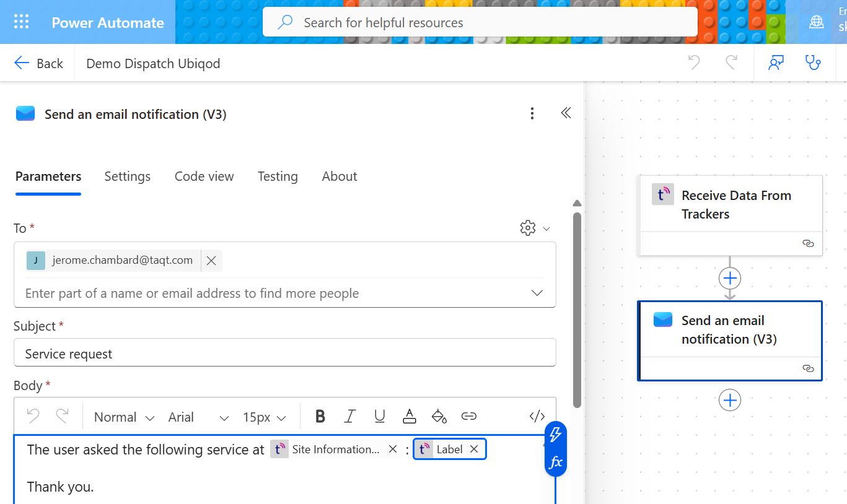Insert step between trigger and email action
Viewport: 847px width, 504px height.
click(x=730, y=278)
